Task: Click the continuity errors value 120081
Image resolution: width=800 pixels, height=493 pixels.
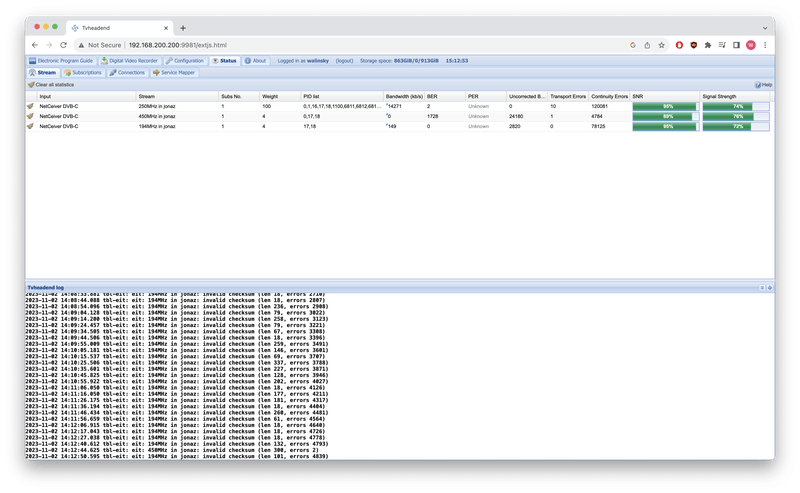Action: [599, 106]
